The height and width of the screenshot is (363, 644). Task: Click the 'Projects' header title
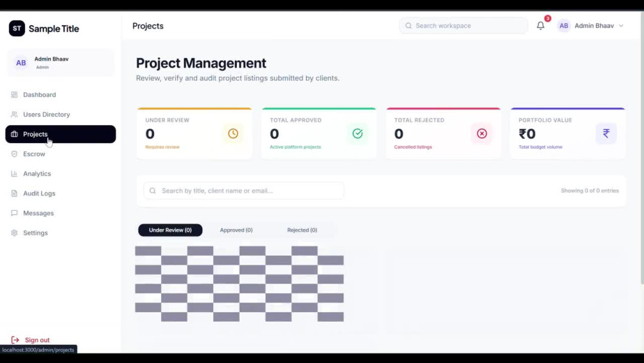point(148,26)
